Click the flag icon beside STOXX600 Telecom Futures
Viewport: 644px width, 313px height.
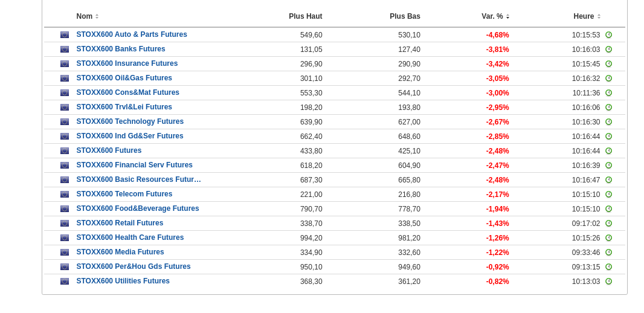[65, 195]
